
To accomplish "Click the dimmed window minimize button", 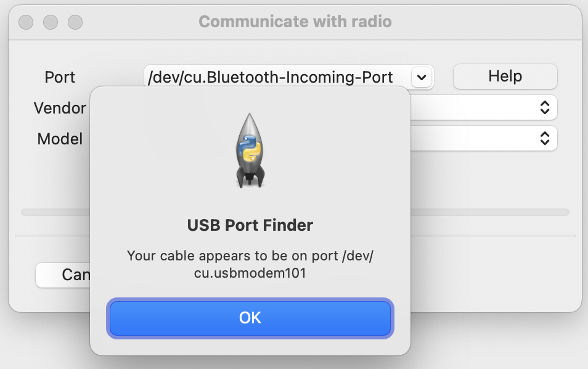I will point(51,22).
